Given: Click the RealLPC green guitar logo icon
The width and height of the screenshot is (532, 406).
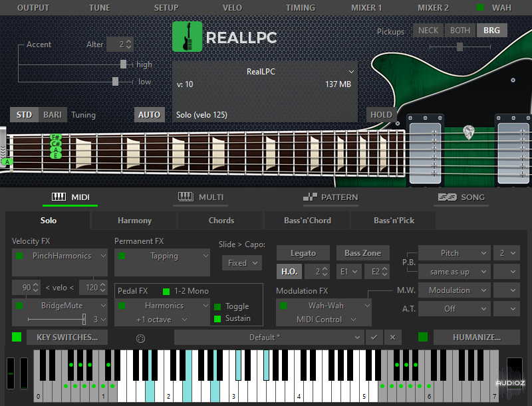Looking at the screenshot, I should (x=187, y=37).
